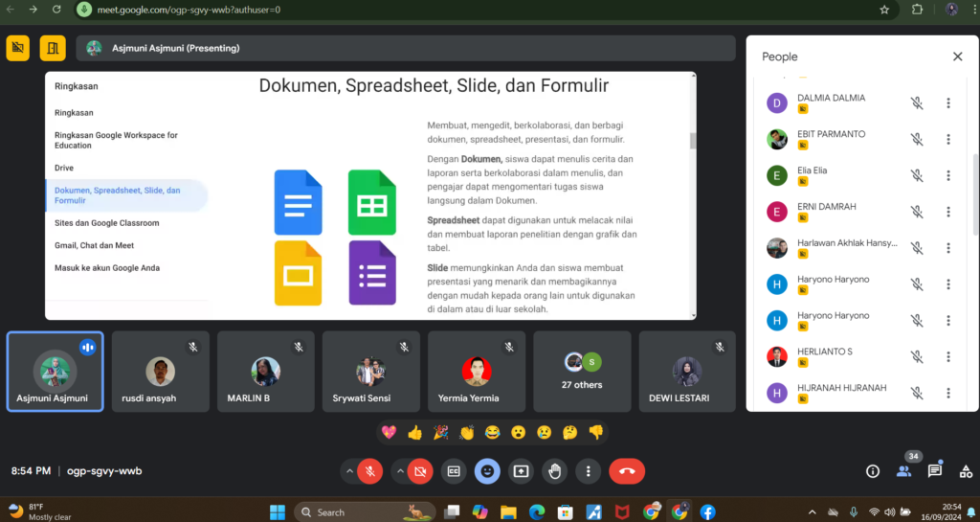Open chat with everyone

[x=935, y=471]
